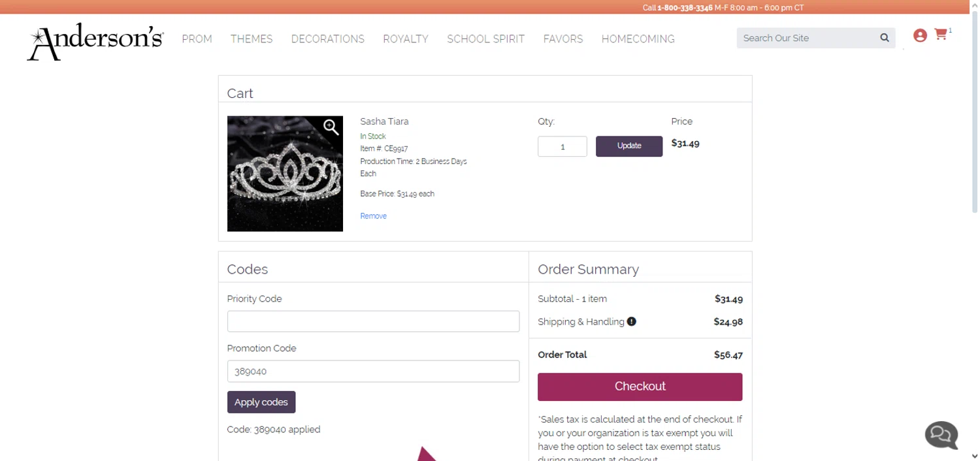The image size is (980, 461).
Task: Open the user account icon
Action: pos(920,35)
